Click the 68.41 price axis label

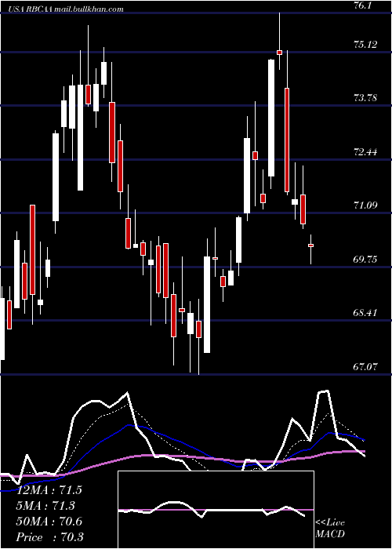(365, 312)
